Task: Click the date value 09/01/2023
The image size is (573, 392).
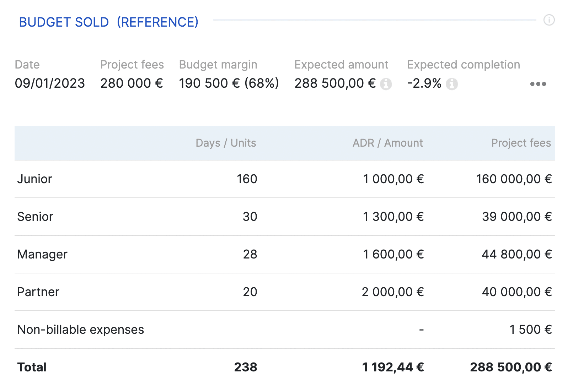Action: click(50, 83)
